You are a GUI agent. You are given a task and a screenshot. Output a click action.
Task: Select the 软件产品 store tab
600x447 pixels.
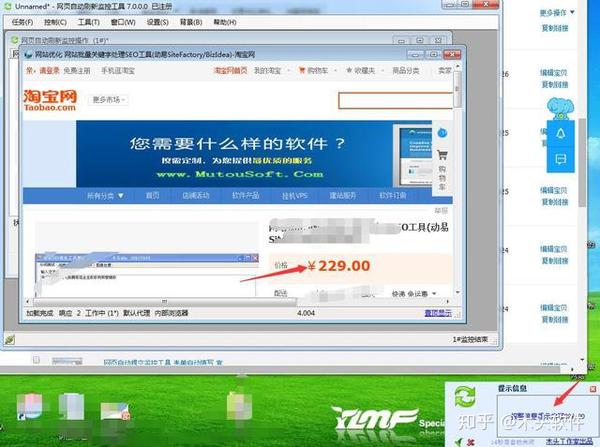coord(246,196)
